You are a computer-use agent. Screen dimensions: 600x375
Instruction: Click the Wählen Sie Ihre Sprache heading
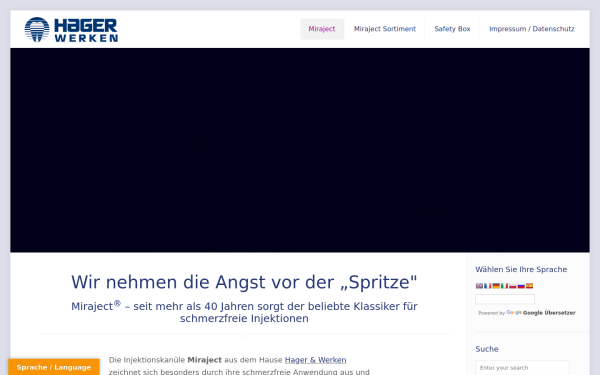[x=521, y=269]
